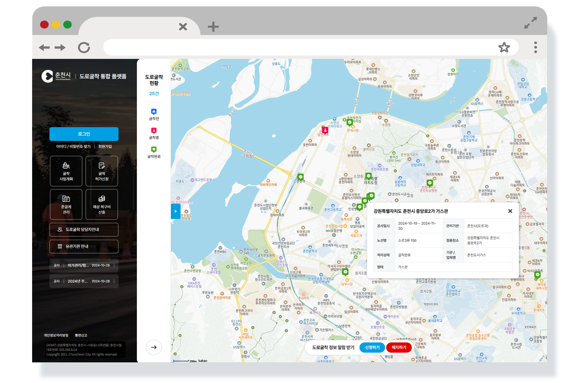Screen dimensions: 588x383
Task: Expand browser window with diagonal arrows icon
Action: tap(530, 23)
